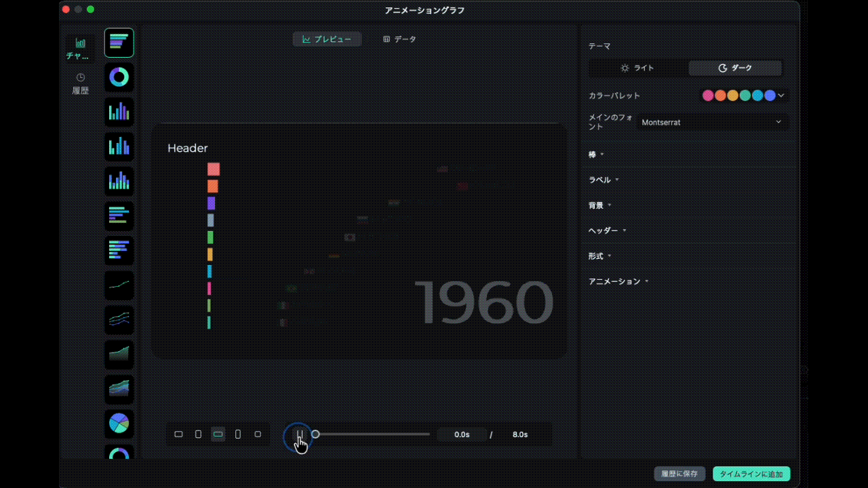Click the 履歴に保存 button
The height and width of the screenshot is (488, 868).
pyautogui.click(x=679, y=474)
